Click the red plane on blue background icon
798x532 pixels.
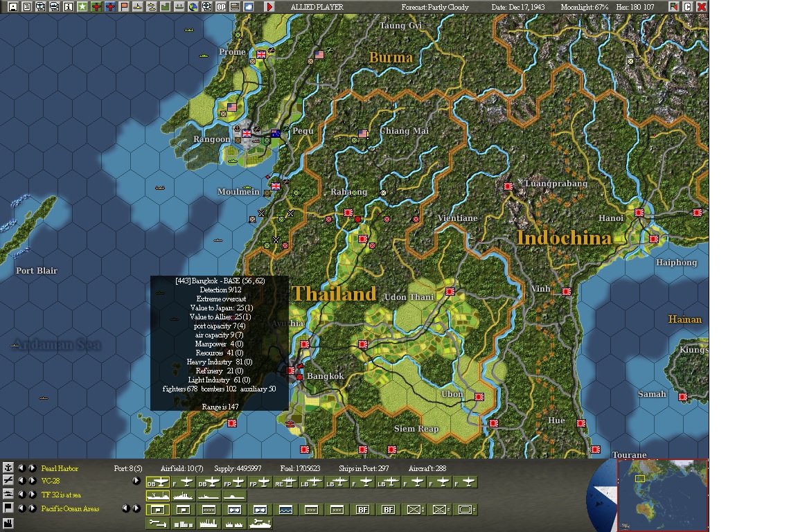pyautogui.click(x=110, y=7)
